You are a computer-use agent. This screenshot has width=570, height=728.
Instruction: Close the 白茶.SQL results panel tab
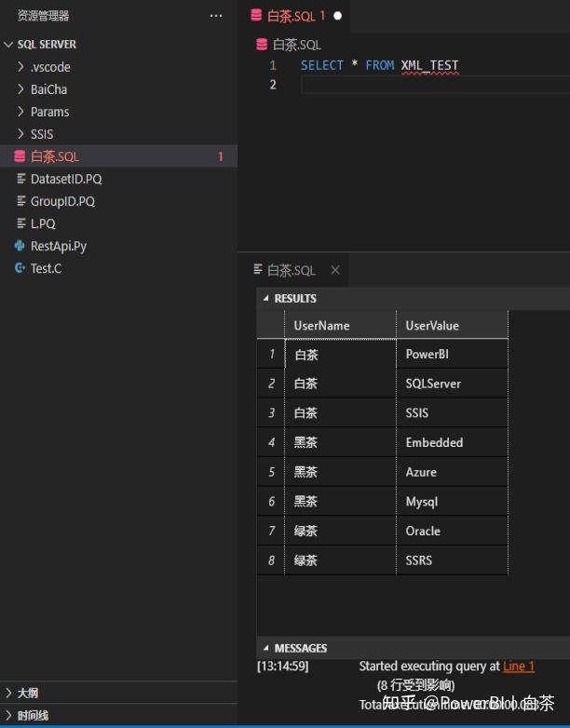click(x=335, y=270)
